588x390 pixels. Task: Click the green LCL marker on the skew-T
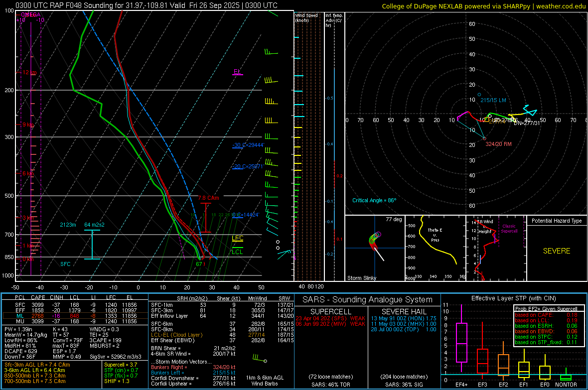coord(237,251)
